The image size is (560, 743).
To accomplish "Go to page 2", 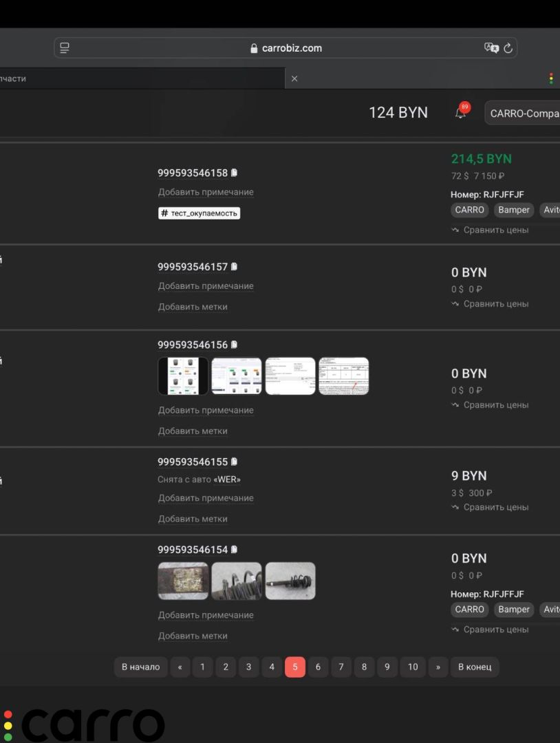I will (x=226, y=667).
